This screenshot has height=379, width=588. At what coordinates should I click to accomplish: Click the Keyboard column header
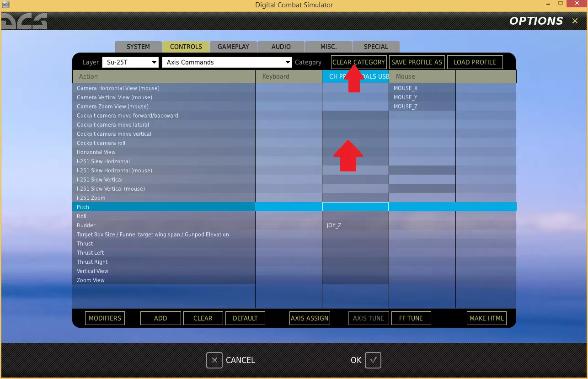click(x=289, y=76)
